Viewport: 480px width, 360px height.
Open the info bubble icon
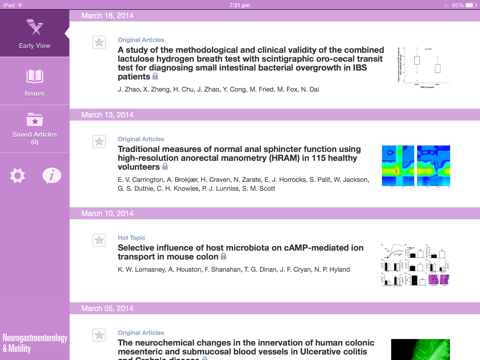coord(52,176)
